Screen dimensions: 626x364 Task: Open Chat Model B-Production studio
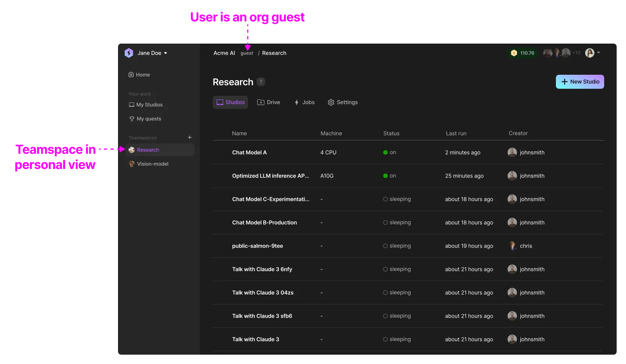pyautogui.click(x=265, y=223)
